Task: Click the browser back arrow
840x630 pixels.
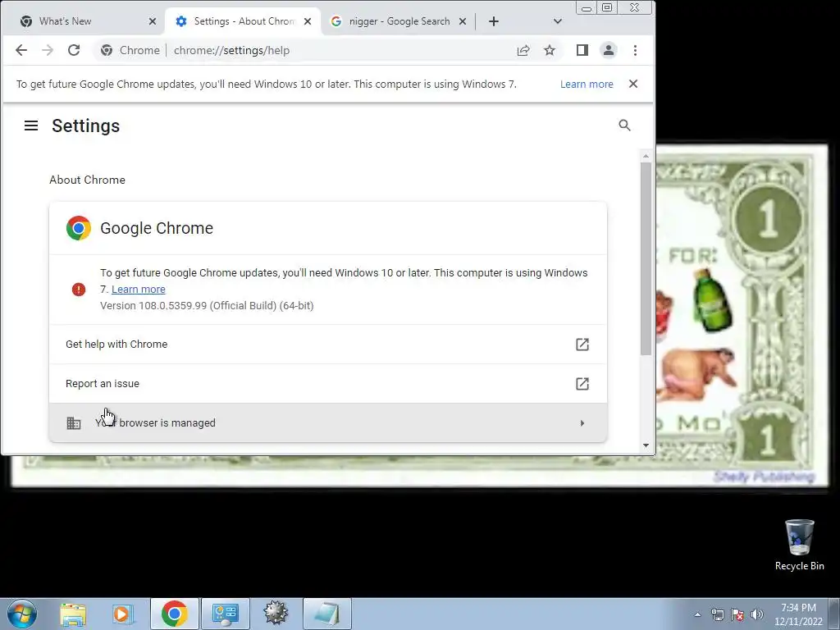Action: pos(21,50)
